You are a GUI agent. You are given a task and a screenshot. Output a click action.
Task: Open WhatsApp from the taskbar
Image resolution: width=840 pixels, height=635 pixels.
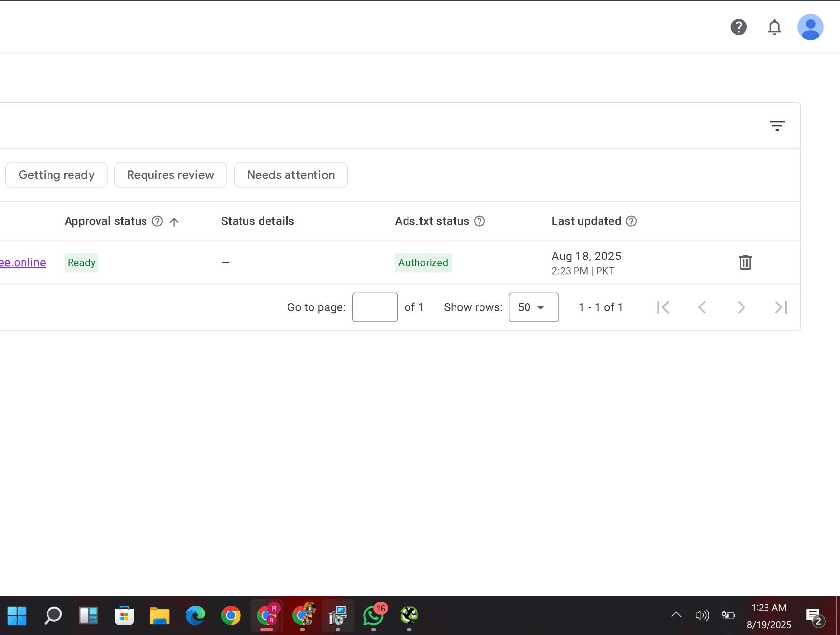pos(373,615)
